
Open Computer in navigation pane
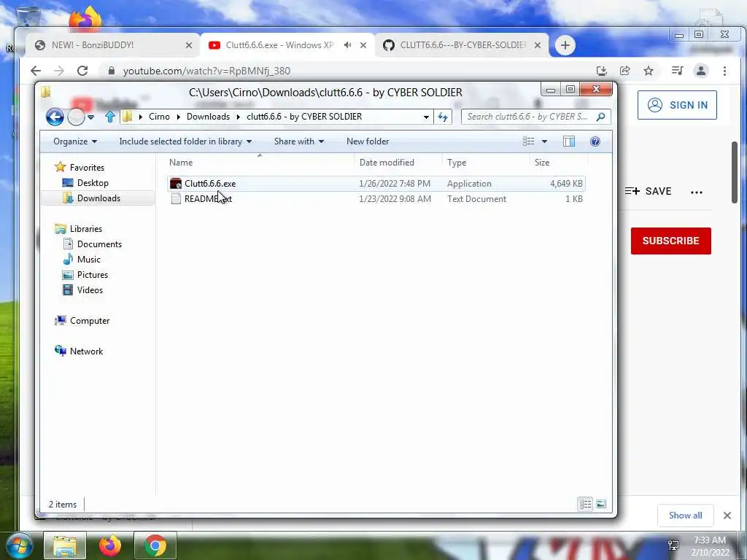click(90, 321)
